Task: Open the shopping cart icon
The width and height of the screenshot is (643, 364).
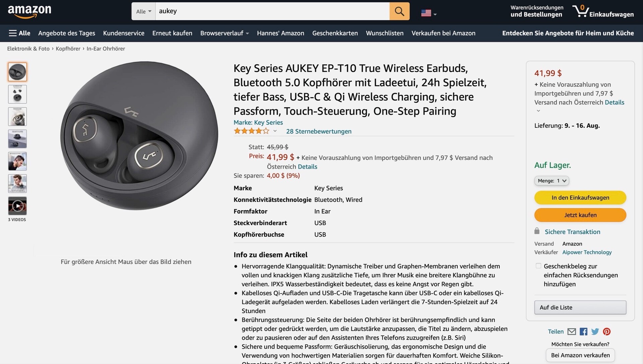Action: click(581, 11)
